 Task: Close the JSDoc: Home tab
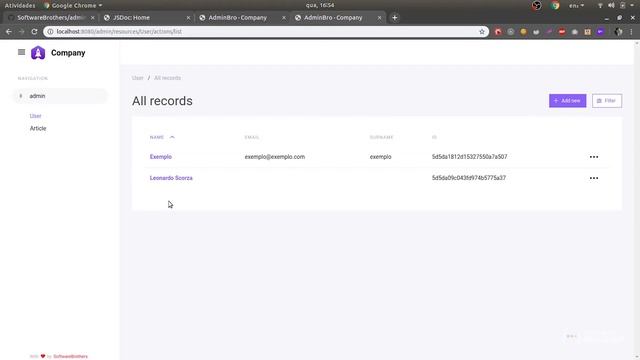188,18
